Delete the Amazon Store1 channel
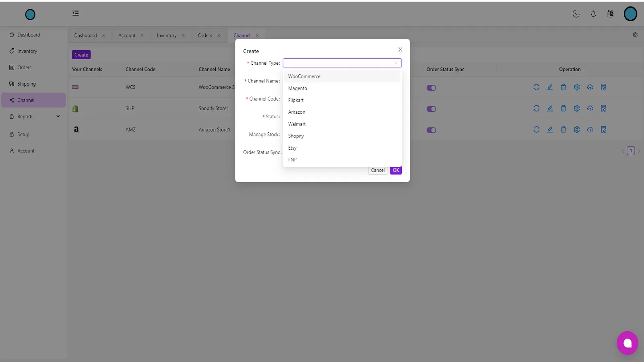Image resolution: width=644 pixels, height=362 pixels. pyautogui.click(x=563, y=130)
